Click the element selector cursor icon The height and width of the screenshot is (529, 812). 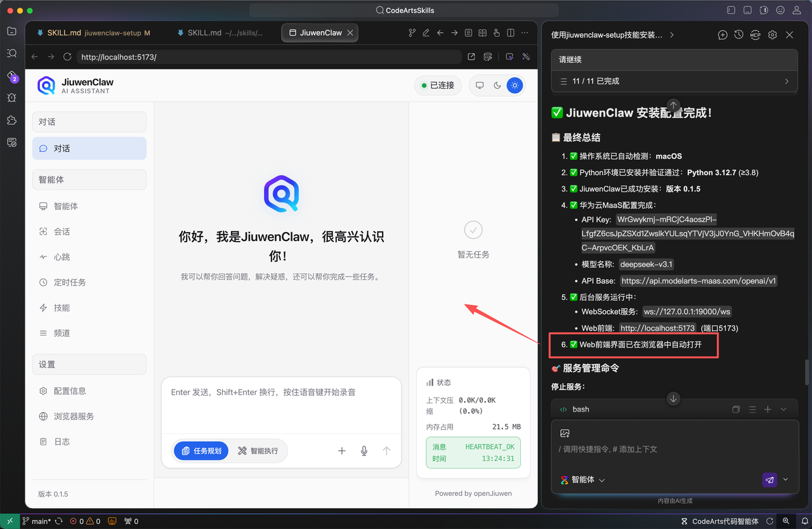point(509,57)
